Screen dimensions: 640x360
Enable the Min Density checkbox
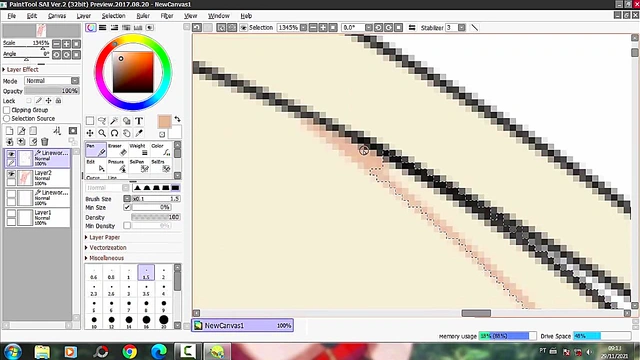[127, 225]
